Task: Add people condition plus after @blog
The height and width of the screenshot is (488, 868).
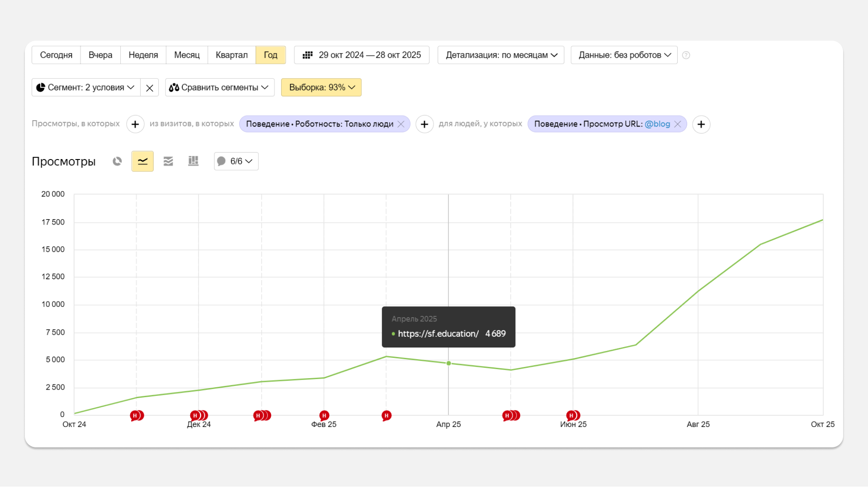Action: (701, 124)
